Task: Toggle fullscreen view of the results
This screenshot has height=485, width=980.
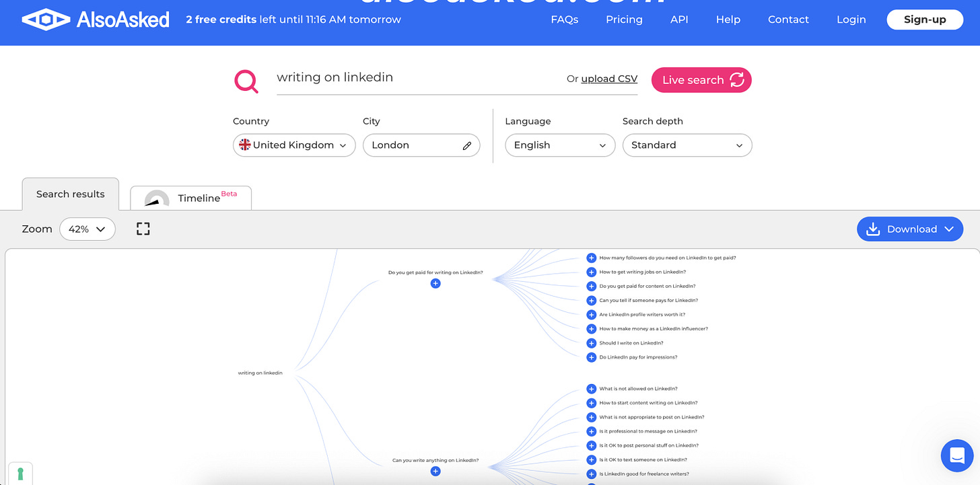Action: pyautogui.click(x=143, y=229)
